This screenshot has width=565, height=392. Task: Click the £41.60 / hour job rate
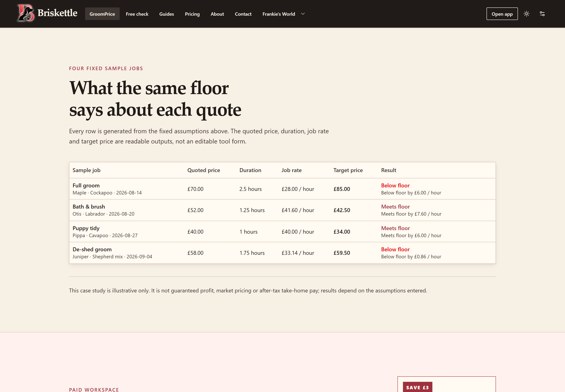298,210
